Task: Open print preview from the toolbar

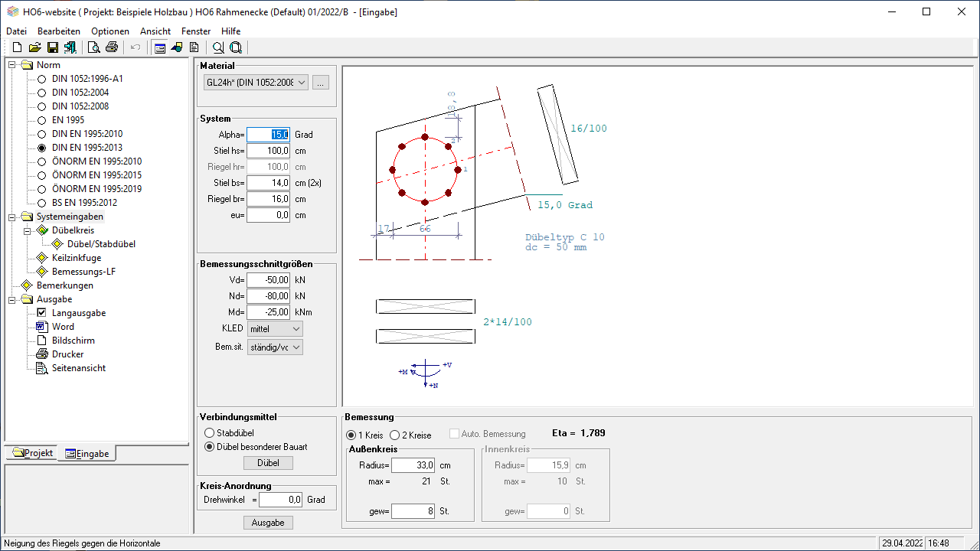Action: pos(94,47)
